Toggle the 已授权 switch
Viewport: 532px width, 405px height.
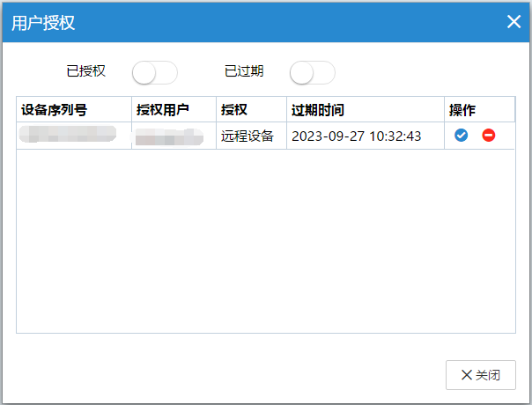pos(155,72)
